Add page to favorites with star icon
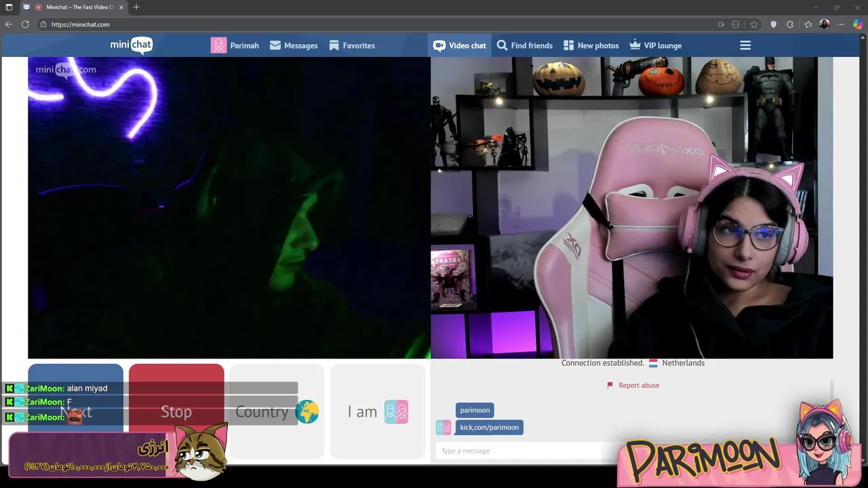The width and height of the screenshot is (868, 488). [753, 24]
